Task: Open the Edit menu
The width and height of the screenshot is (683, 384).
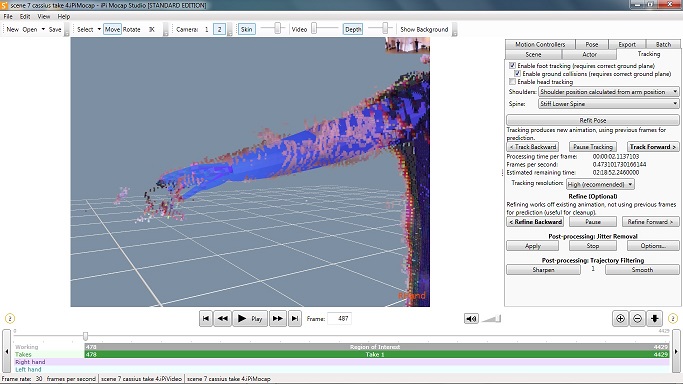Action: pos(25,17)
